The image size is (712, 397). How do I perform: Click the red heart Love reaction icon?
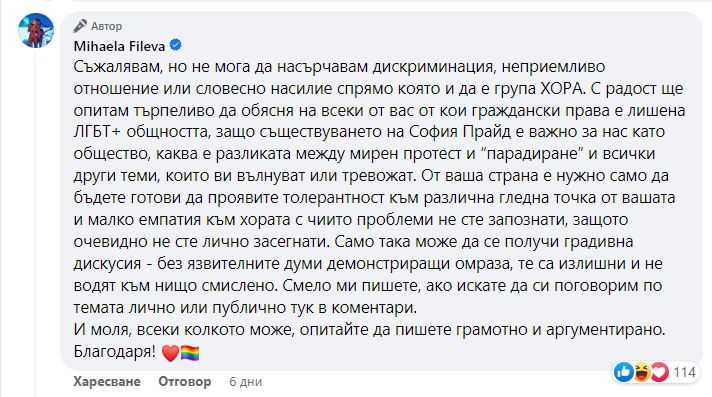click(659, 372)
